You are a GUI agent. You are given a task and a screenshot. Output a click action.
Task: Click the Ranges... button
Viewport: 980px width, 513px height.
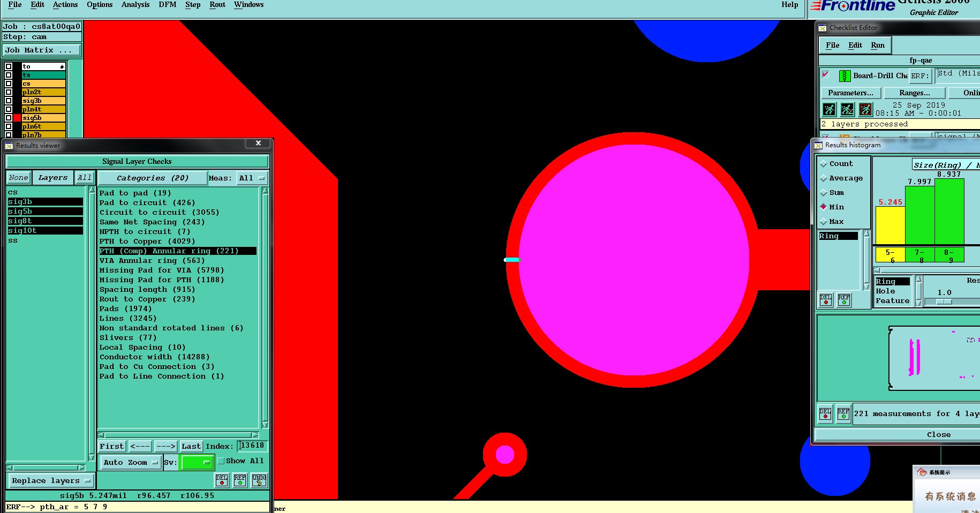pyautogui.click(x=915, y=93)
